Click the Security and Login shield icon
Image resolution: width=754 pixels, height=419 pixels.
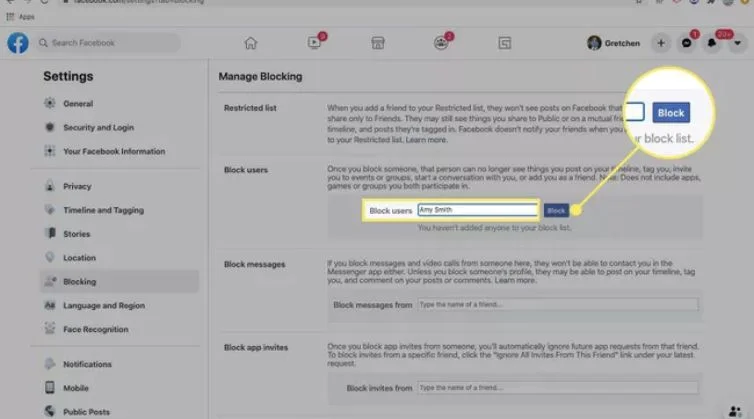[50, 127]
